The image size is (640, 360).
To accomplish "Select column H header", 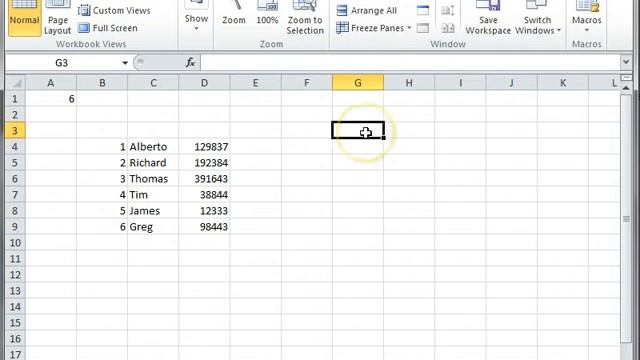I will point(409,83).
